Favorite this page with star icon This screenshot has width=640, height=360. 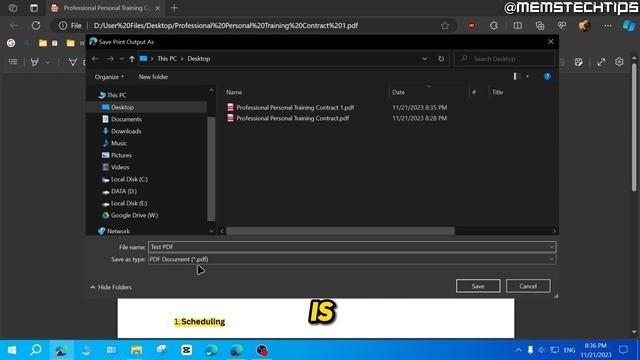(x=444, y=25)
